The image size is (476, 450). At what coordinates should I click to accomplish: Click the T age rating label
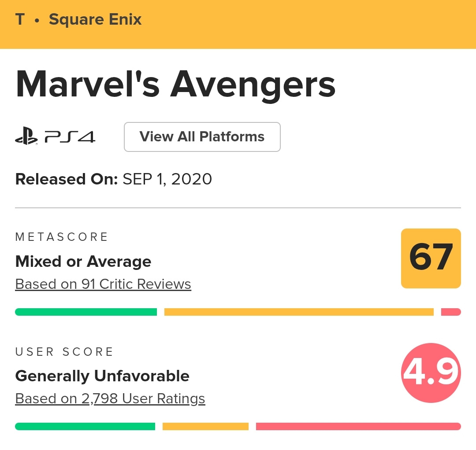[x=20, y=20]
